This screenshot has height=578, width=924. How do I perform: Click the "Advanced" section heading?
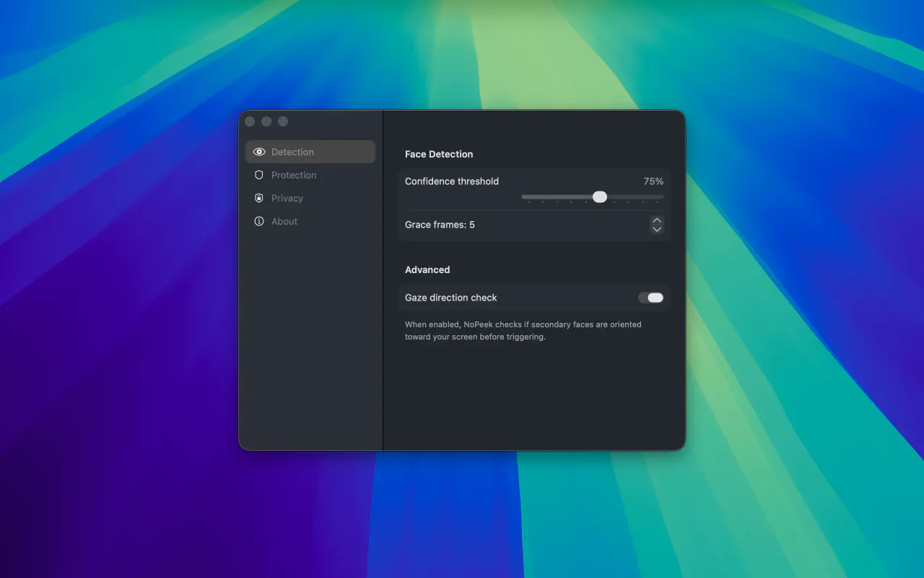427,269
